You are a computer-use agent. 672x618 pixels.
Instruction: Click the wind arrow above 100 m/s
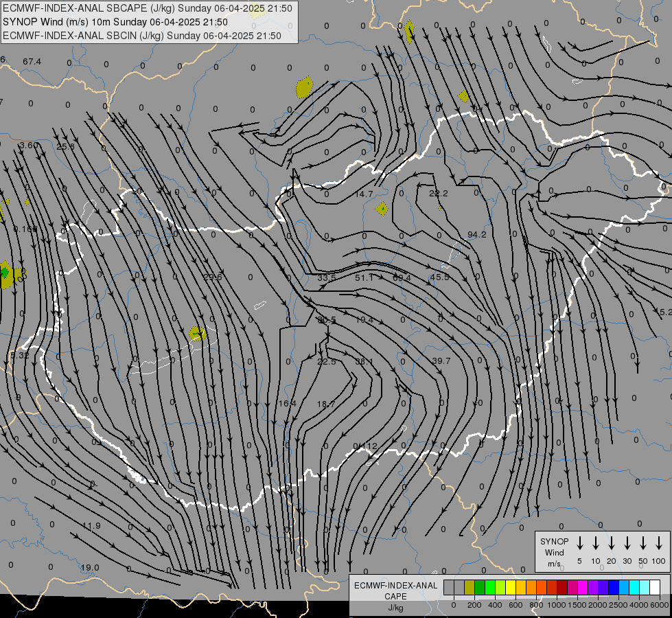(x=659, y=543)
